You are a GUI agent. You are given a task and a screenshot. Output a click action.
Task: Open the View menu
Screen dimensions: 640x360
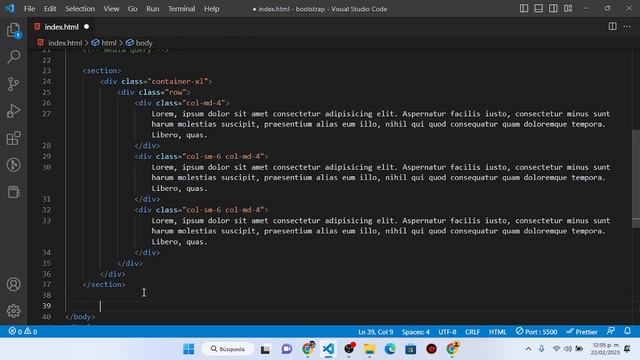(111, 9)
